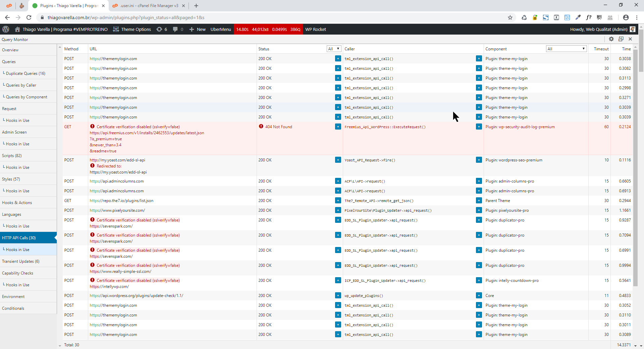The height and width of the screenshot is (349, 644).
Task: Open the Status filter dropdown
Action: (334, 49)
